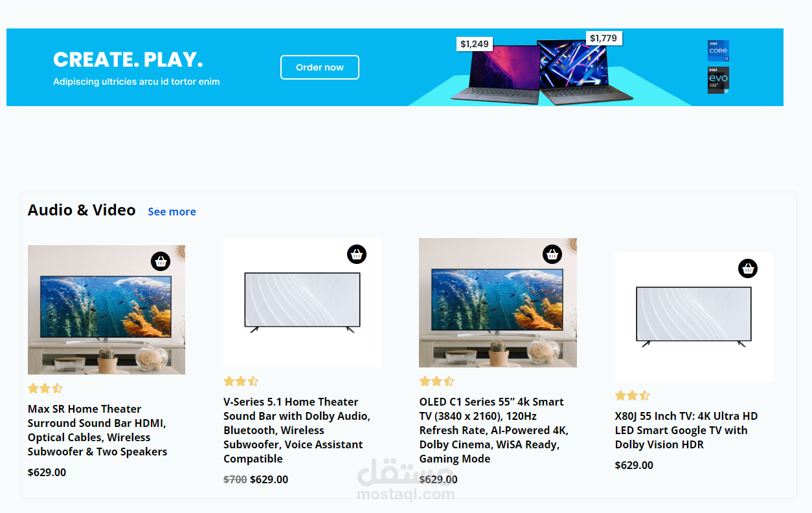Click Intel Core i7 badge in banner
Screen dimensions: 812x513
click(x=718, y=51)
